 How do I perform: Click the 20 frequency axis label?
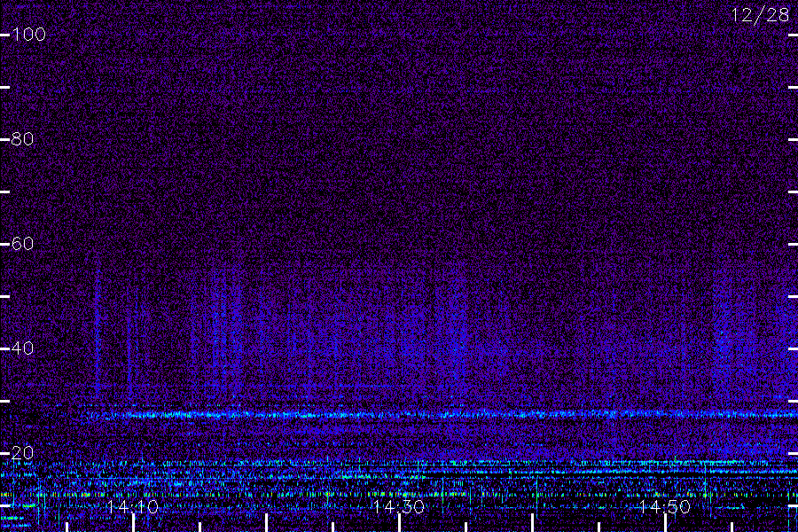coord(22,452)
